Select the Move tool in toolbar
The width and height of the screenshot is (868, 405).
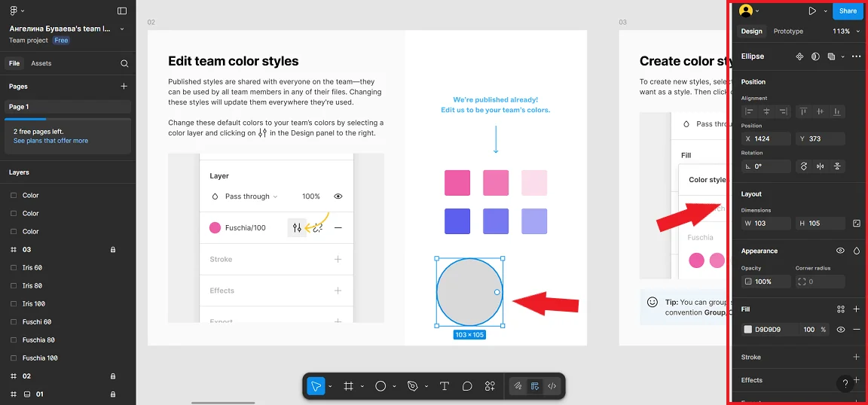[x=316, y=386]
